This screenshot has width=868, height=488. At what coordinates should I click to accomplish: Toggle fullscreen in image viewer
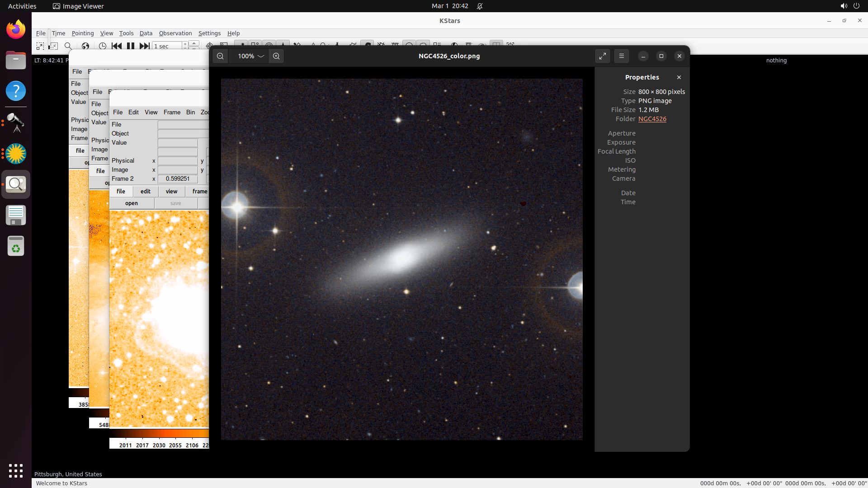point(603,56)
